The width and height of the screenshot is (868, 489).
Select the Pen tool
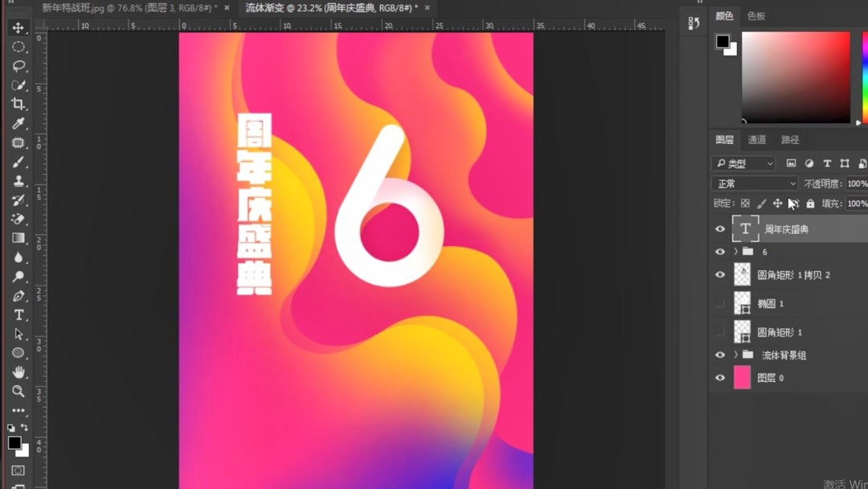18,297
